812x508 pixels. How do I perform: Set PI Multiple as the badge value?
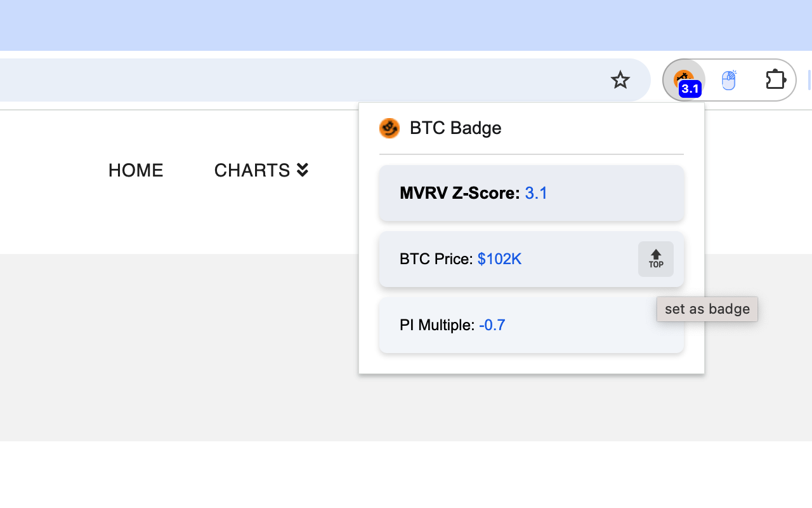[531, 324]
